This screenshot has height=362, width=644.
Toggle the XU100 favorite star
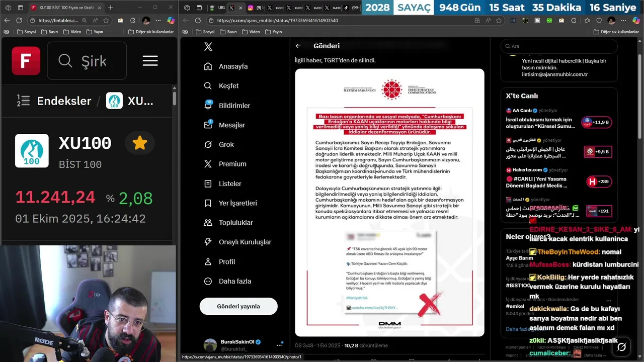[x=139, y=143]
